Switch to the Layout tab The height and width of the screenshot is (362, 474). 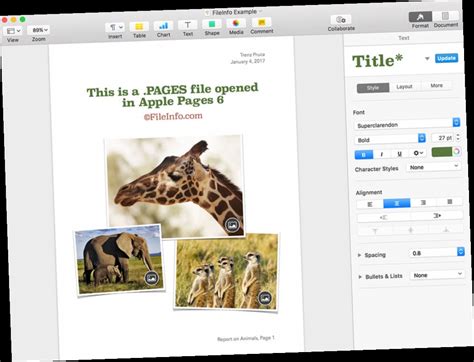[404, 87]
